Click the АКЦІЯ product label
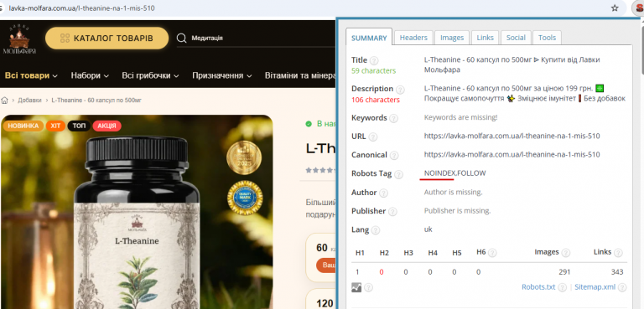644x309 pixels. pos(106,126)
